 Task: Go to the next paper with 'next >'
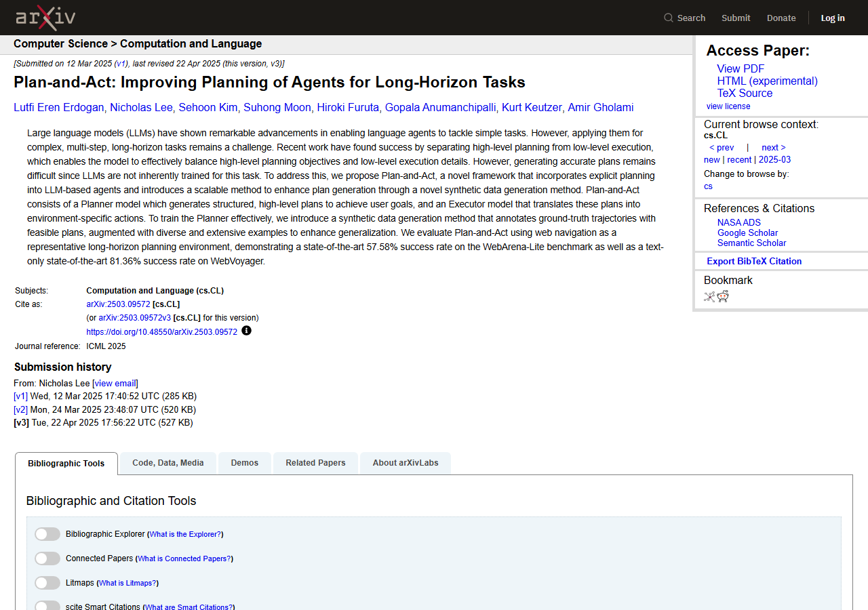[774, 147]
